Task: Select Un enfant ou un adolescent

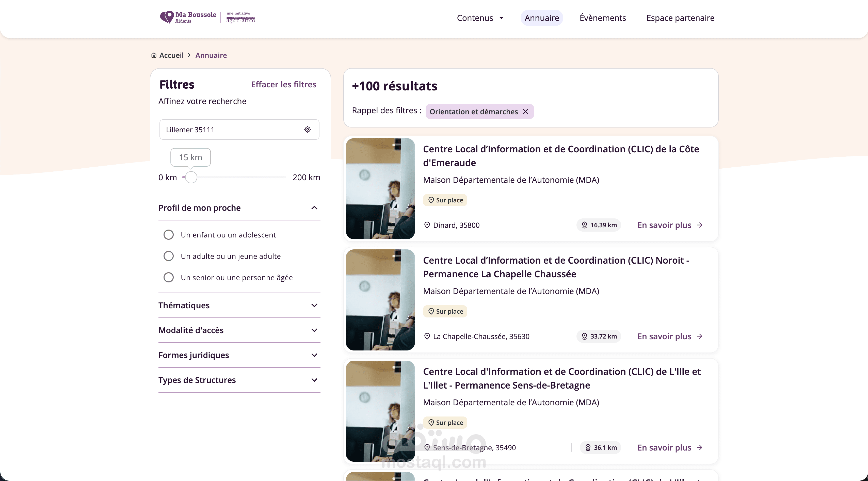Action: (x=168, y=235)
